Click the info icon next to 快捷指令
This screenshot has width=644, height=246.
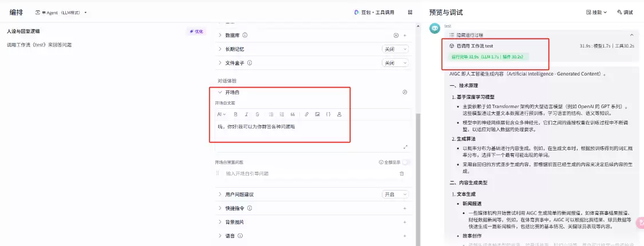click(250, 208)
